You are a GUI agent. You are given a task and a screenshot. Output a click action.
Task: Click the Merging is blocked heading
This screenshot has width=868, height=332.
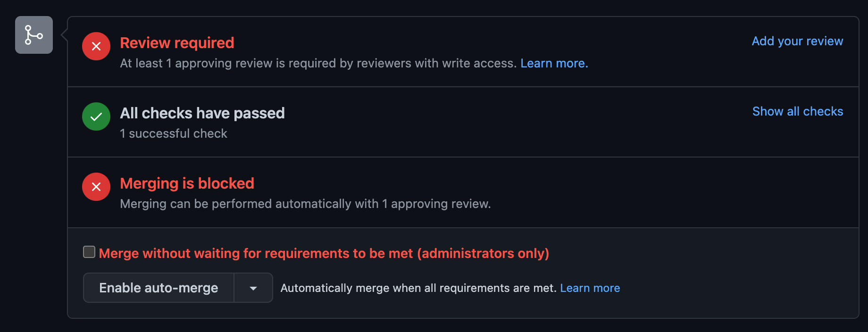pos(187,183)
